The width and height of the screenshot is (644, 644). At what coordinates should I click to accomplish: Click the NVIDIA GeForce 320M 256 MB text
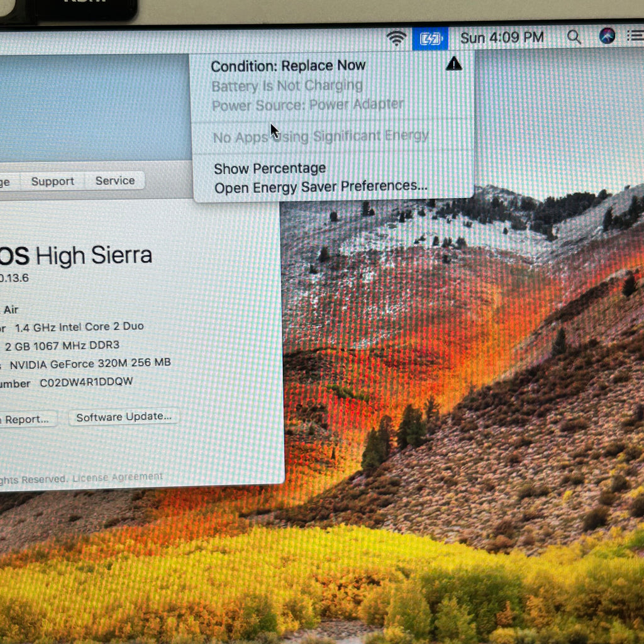[x=91, y=364]
